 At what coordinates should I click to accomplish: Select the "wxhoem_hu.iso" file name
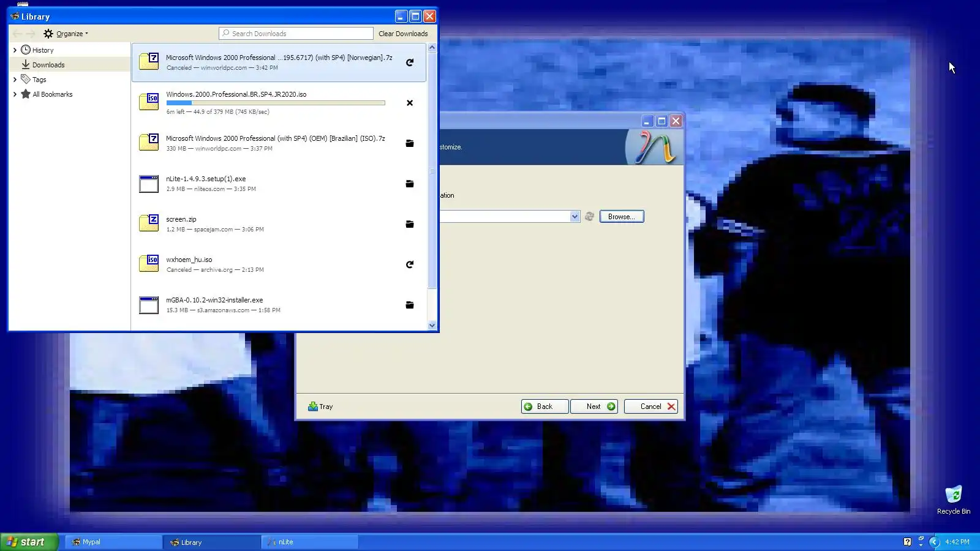tap(189, 260)
